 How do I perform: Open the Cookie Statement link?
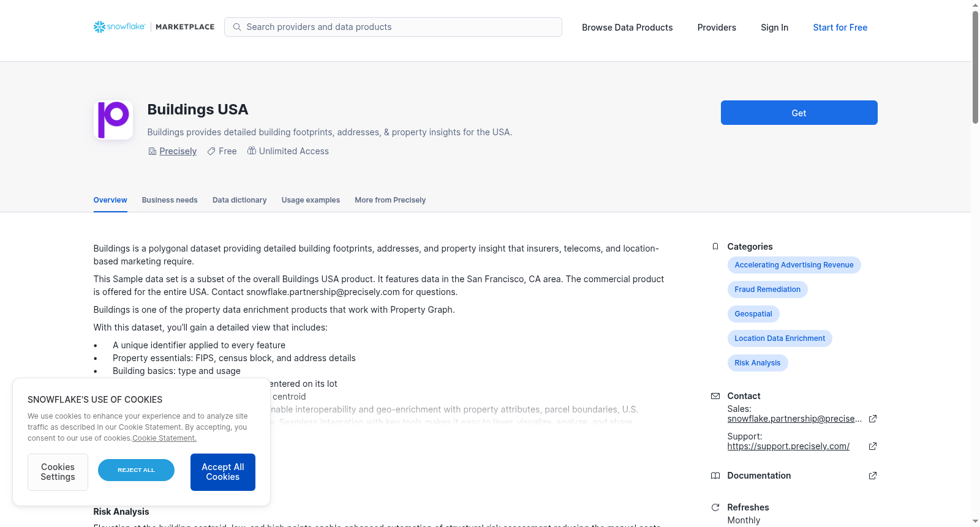[164, 438]
